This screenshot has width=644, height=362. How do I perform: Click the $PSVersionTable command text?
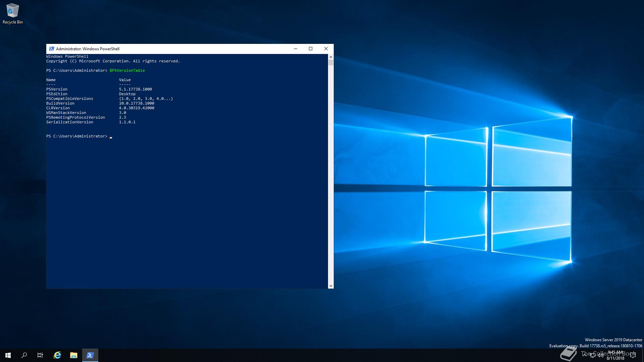click(x=127, y=70)
